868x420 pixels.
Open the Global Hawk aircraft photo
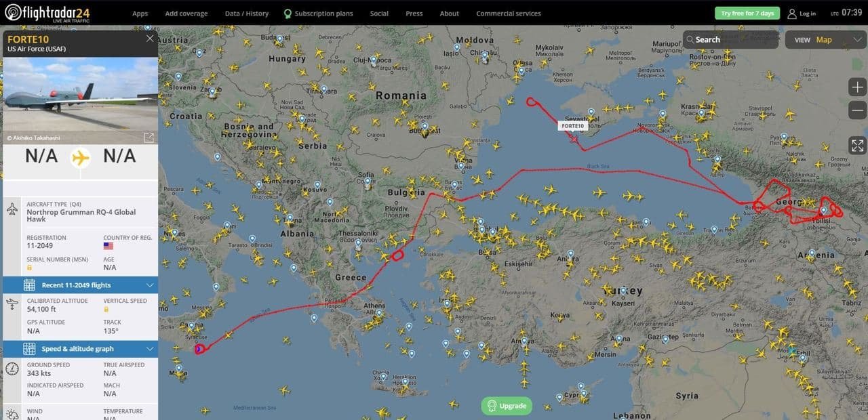(80, 95)
